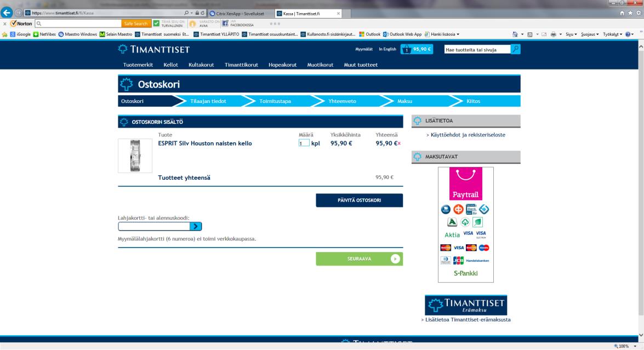Open the Tuotemerkit menu
The height and width of the screenshot is (350, 644).
coord(138,65)
